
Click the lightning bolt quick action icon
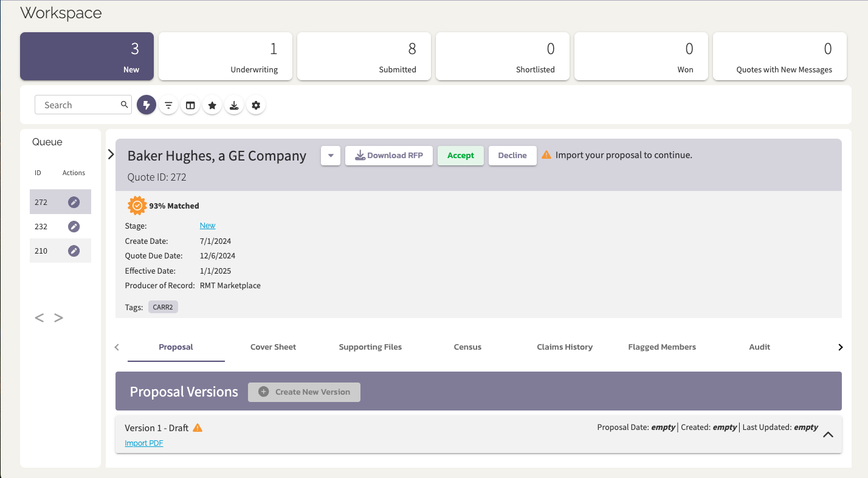pos(146,105)
